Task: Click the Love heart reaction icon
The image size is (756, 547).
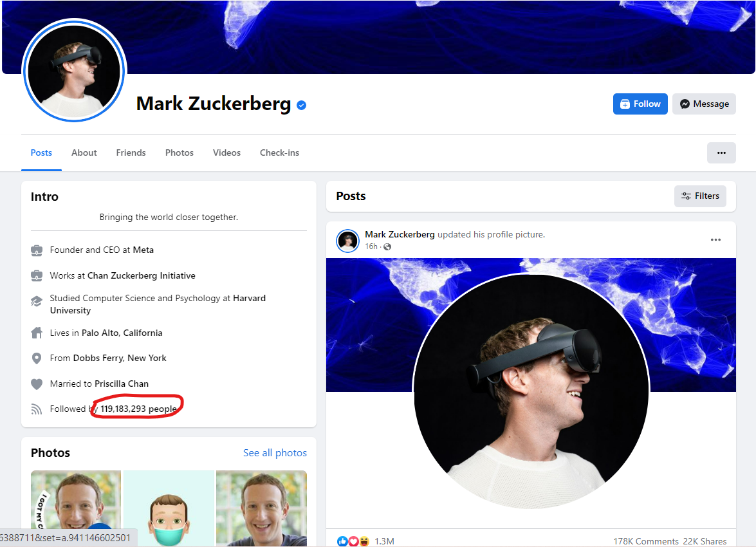Action: (x=353, y=541)
